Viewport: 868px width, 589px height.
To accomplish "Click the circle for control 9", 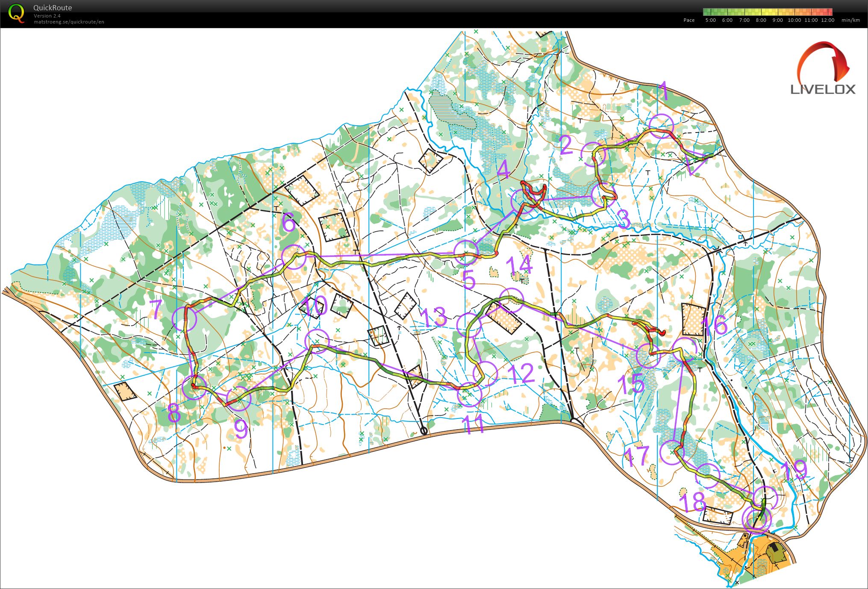I will [238, 399].
